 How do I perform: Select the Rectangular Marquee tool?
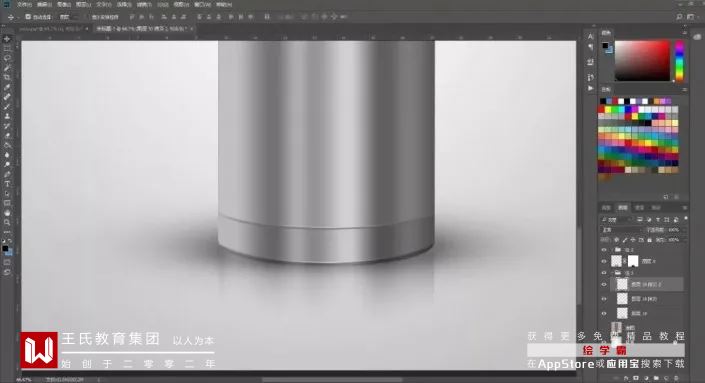pyautogui.click(x=7, y=49)
